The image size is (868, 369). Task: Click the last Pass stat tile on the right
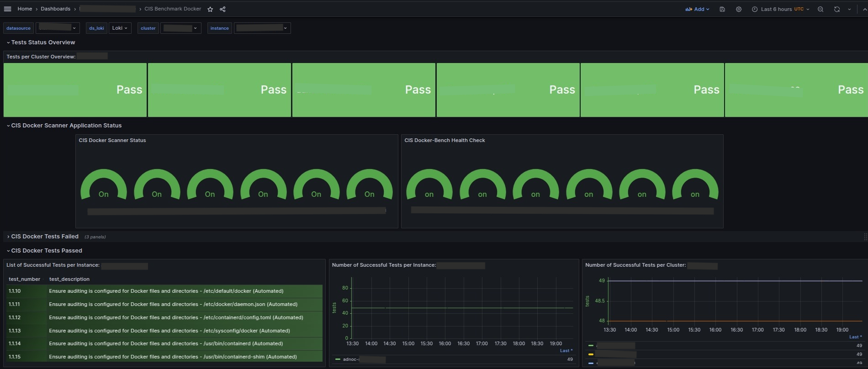tap(796, 90)
